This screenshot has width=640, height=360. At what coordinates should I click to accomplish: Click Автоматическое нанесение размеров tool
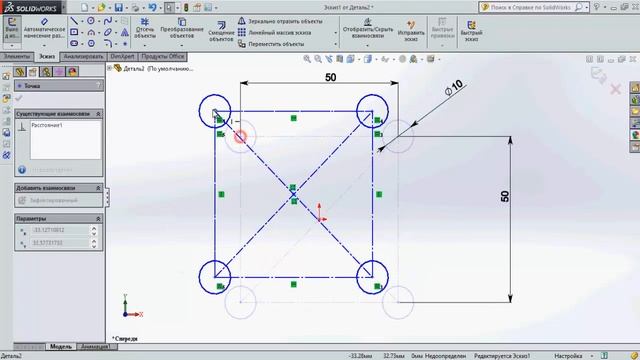pyautogui.click(x=44, y=28)
